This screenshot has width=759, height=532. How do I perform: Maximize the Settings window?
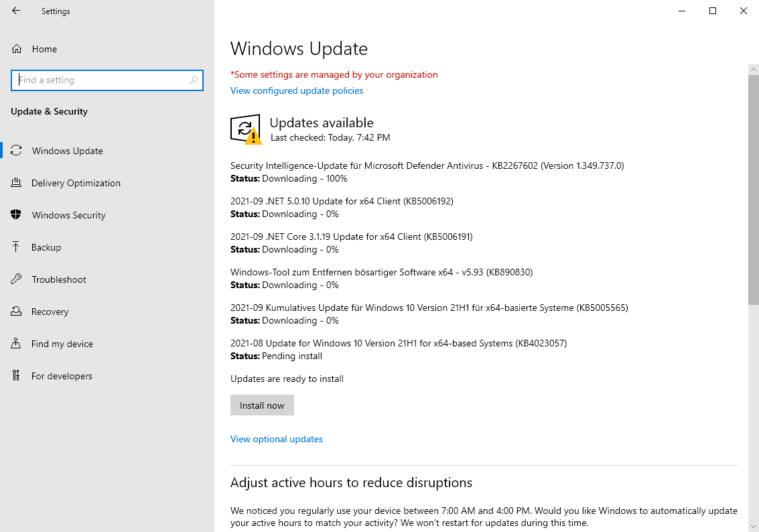[713, 11]
